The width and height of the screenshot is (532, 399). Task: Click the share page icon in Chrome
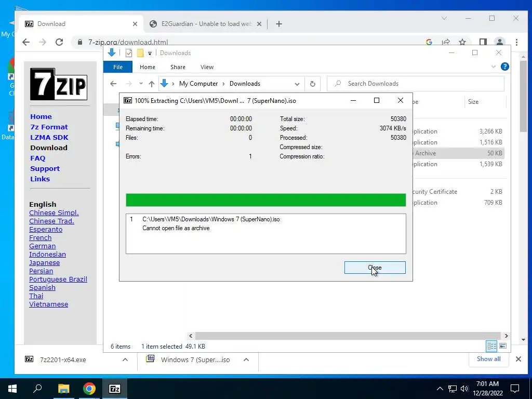446,42
